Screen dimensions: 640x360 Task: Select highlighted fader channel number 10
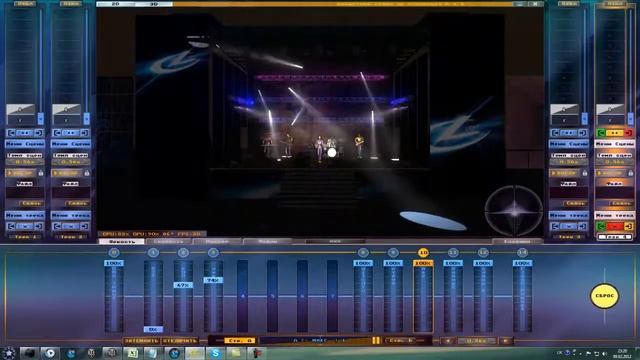tap(423, 253)
